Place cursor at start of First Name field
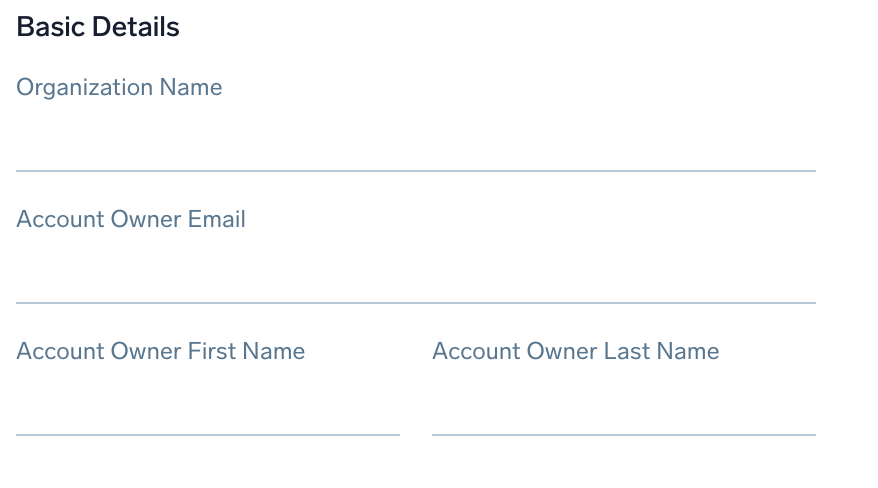The height and width of the screenshot is (488, 878). click(22, 410)
